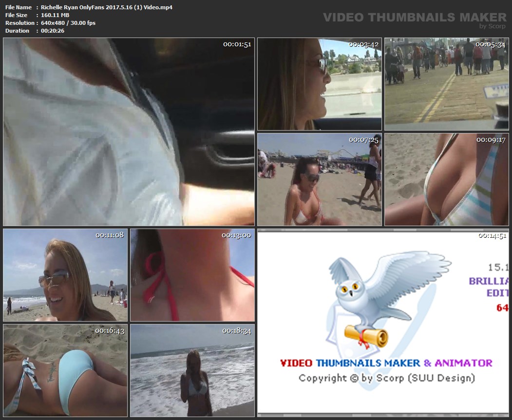Image resolution: width=512 pixels, height=420 pixels.
Task: Click the File Size value 160.11 MB
Action: (56, 15)
